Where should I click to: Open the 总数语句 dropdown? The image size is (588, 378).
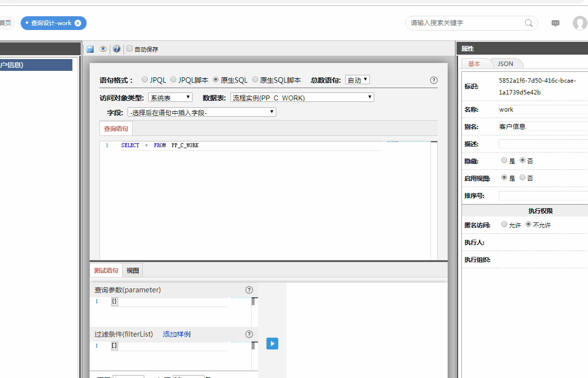click(358, 80)
